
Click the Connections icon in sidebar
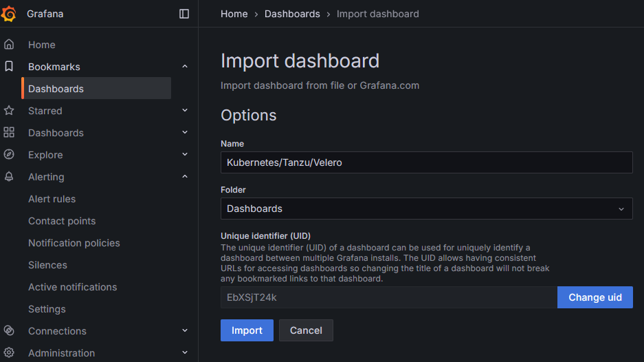point(9,330)
